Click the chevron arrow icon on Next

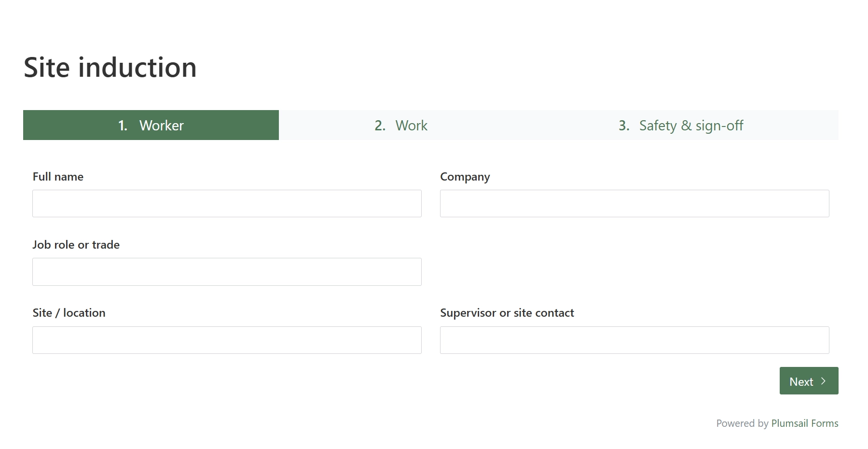pyautogui.click(x=823, y=381)
